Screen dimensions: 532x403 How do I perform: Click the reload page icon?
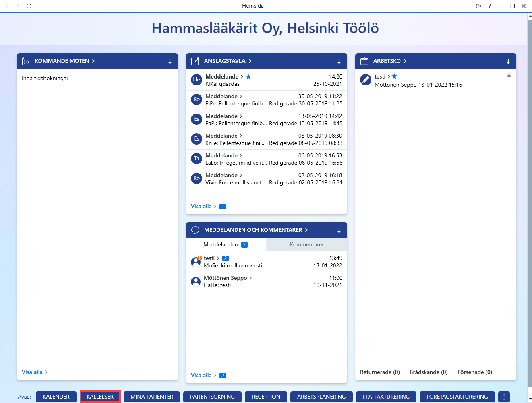coord(29,6)
